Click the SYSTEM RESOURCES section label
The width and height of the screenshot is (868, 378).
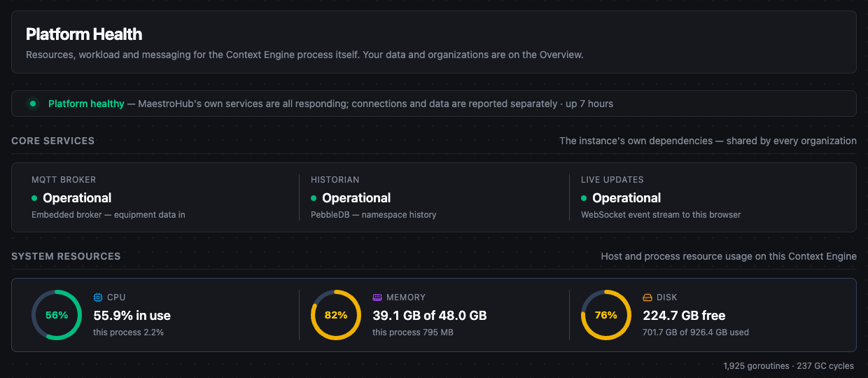coord(66,256)
